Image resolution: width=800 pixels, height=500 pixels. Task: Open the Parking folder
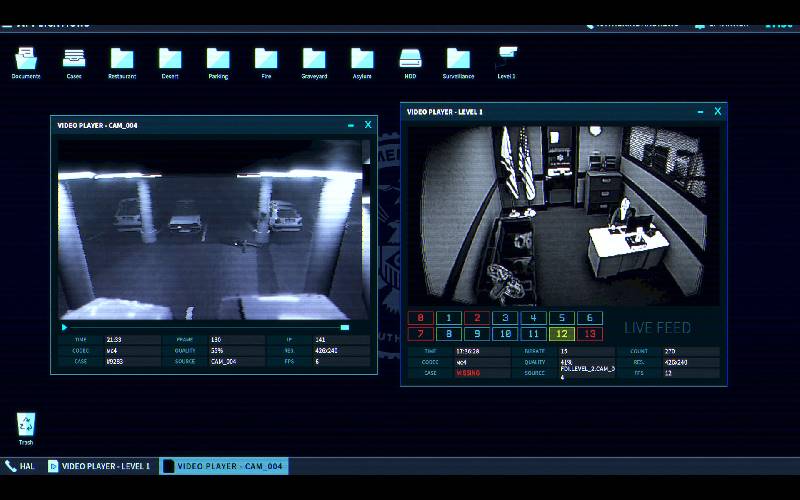click(218, 59)
